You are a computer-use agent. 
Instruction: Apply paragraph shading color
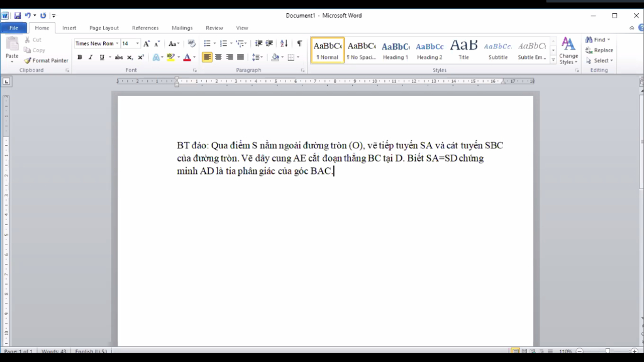(275, 57)
